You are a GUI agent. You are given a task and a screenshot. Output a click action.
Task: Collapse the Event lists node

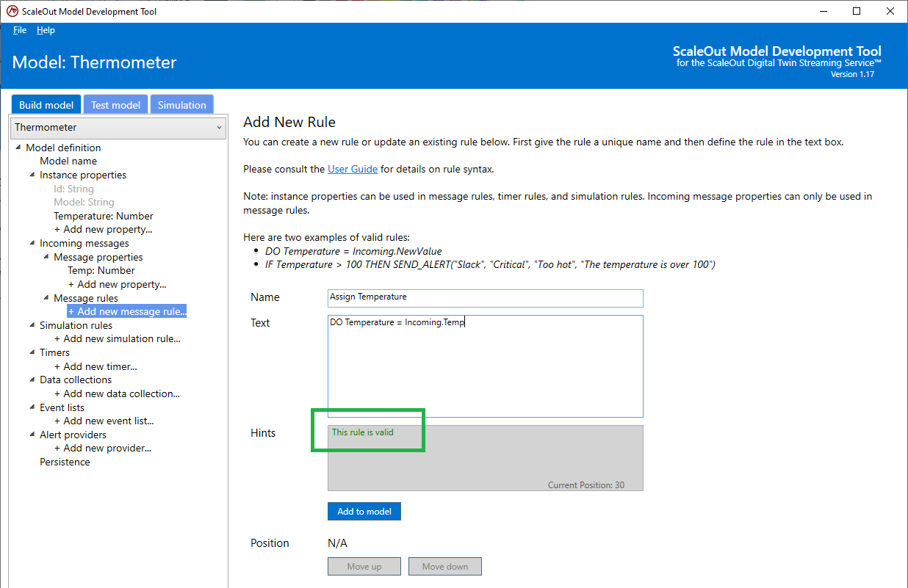[x=32, y=407]
